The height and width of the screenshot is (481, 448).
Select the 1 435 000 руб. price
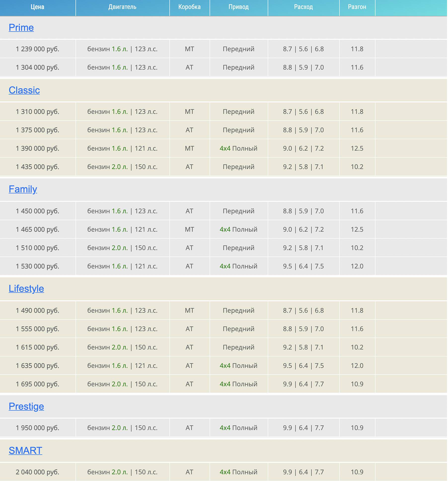(37, 167)
